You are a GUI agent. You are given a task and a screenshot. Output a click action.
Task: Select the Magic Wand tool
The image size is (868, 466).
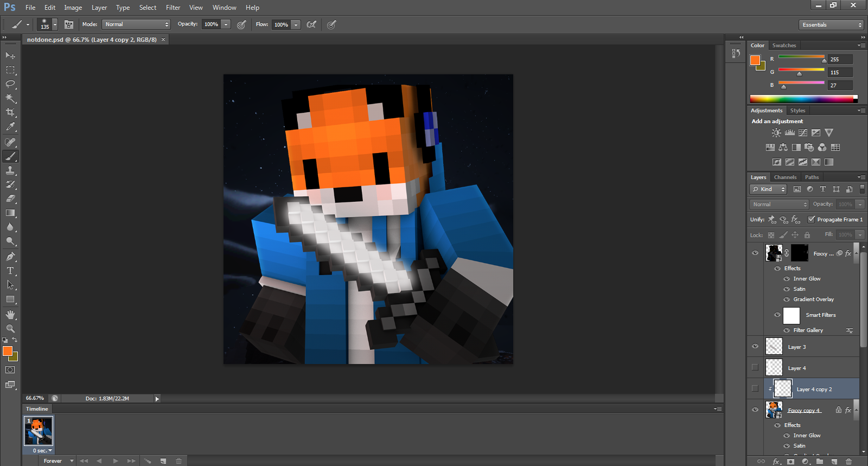click(10, 98)
